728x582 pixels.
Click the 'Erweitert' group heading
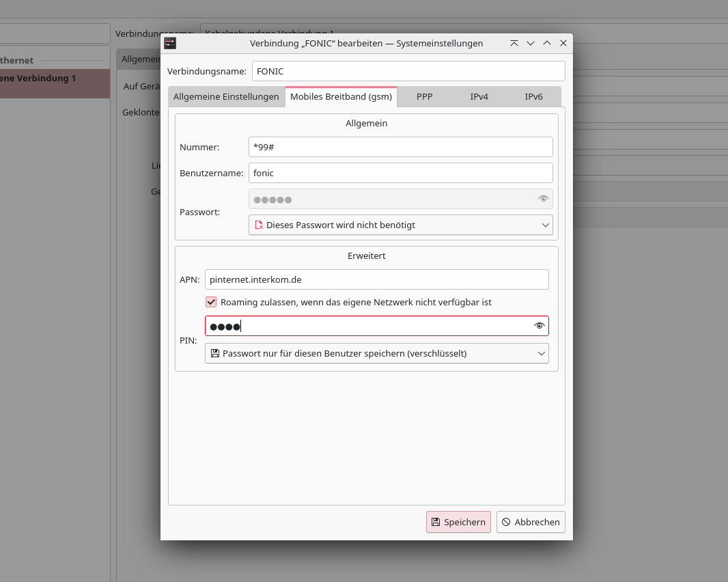(366, 256)
